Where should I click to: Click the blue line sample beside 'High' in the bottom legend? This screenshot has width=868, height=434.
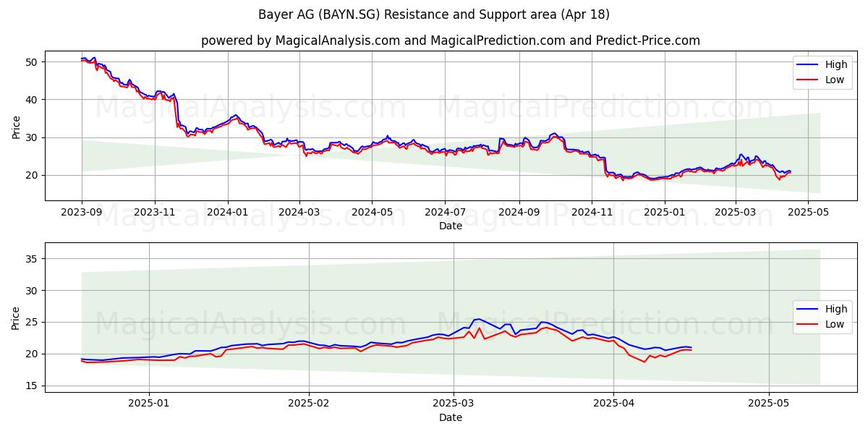tap(808, 310)
